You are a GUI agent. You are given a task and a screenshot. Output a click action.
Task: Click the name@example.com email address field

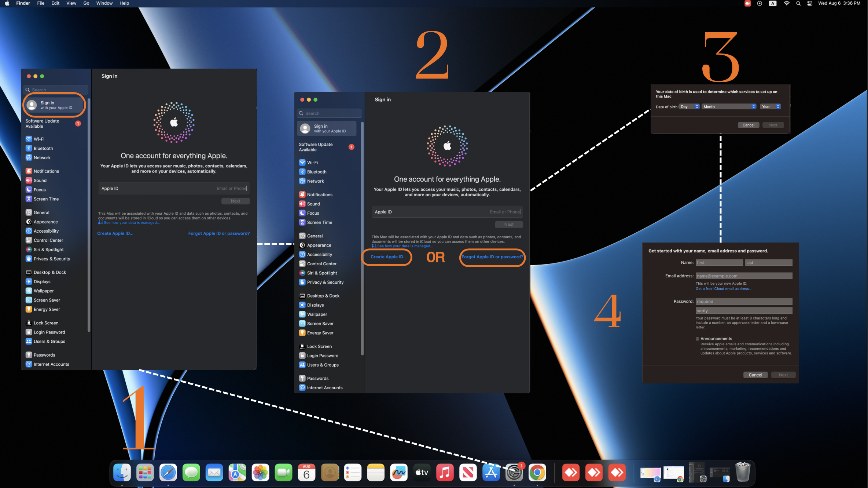click(x=744, y=276)
